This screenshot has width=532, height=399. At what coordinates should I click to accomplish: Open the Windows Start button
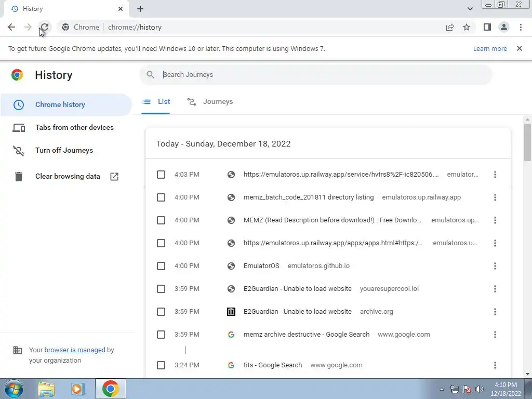pos(14,389)
